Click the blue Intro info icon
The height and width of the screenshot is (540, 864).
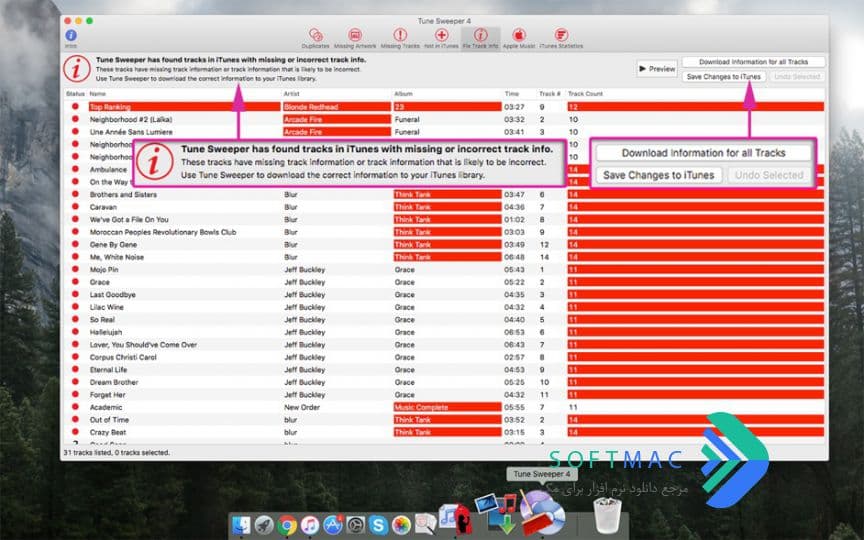[x=71, y=35]
